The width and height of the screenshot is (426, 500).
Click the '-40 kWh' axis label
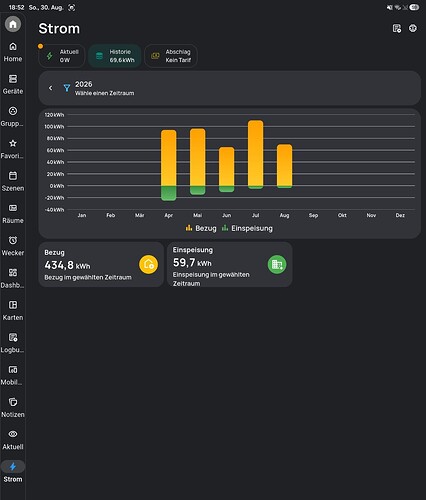[x=55, y=210]
